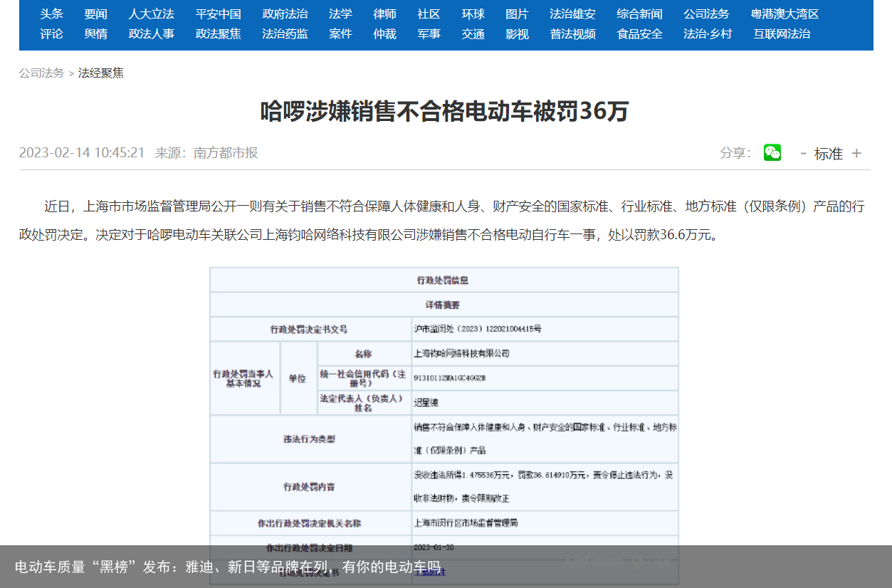The height and width of the screenshot is (588, 892).
Task: Open 评论 navigation link
Action: (x=51, y=33)
